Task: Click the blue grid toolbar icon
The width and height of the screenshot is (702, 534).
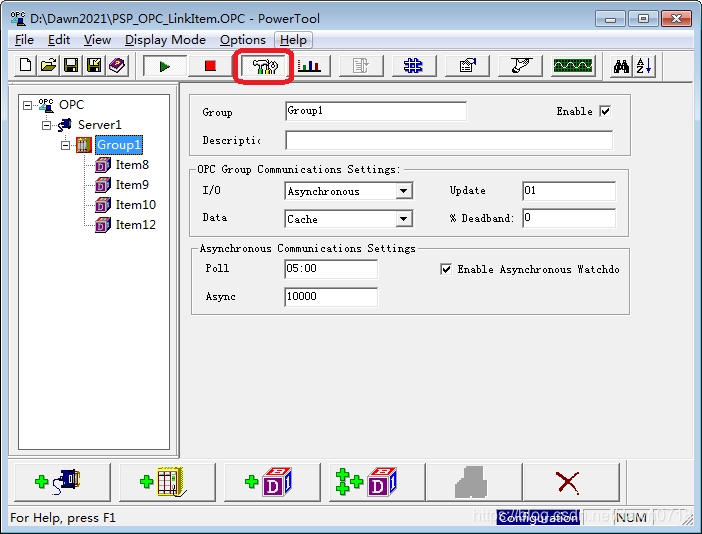Action: [x=413, y=66]
